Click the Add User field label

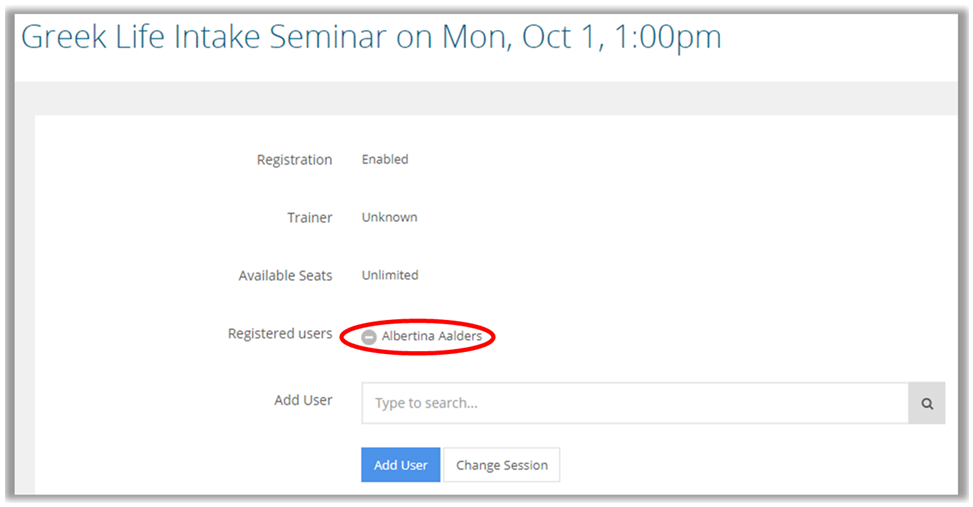303,400
